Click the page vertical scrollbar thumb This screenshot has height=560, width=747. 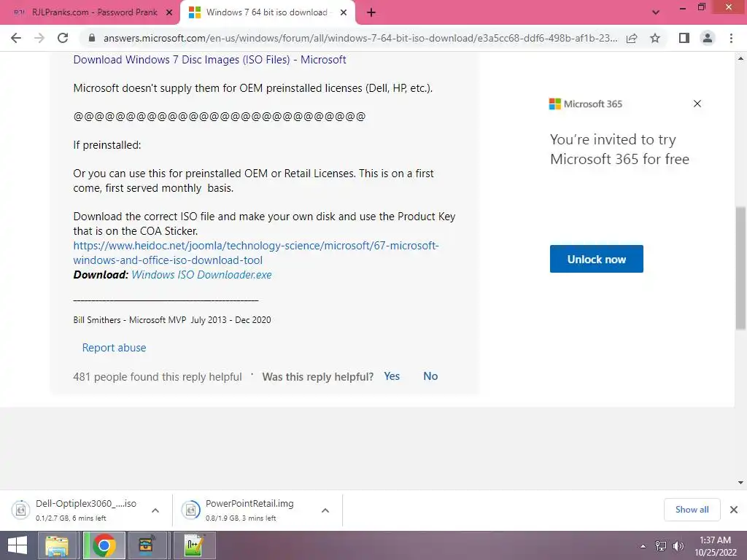[x=740, y=268]
